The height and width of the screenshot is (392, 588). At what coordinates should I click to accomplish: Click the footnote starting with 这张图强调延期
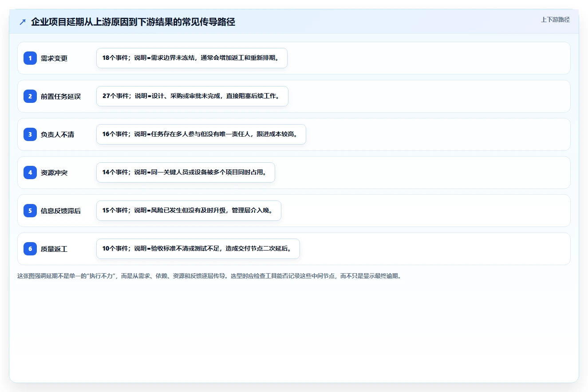coord(209,276)
